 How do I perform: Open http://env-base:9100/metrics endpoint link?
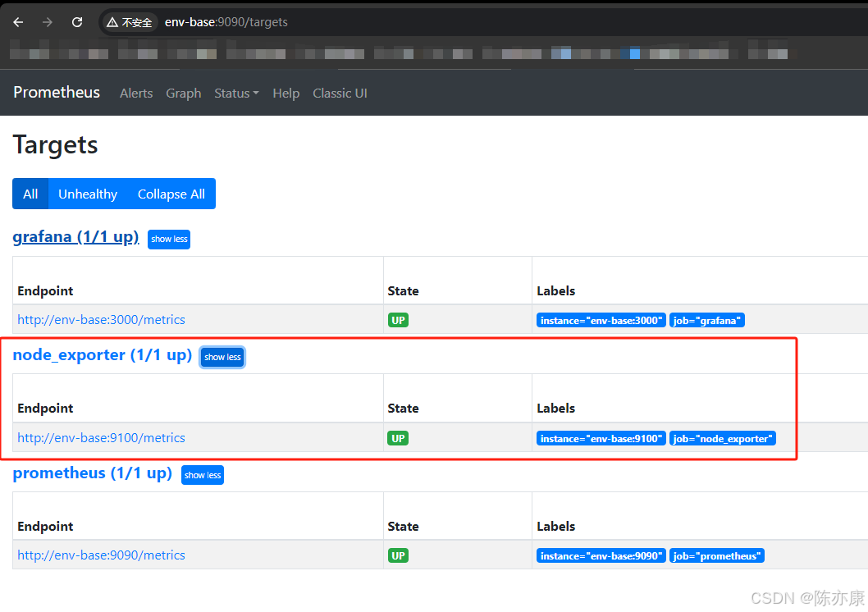pyautogui.click(x=101, y=438)
